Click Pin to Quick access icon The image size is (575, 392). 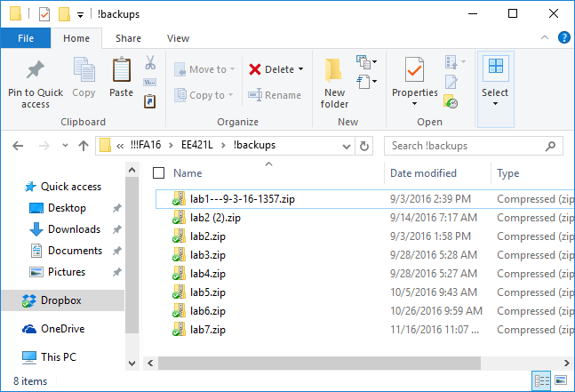36,69
